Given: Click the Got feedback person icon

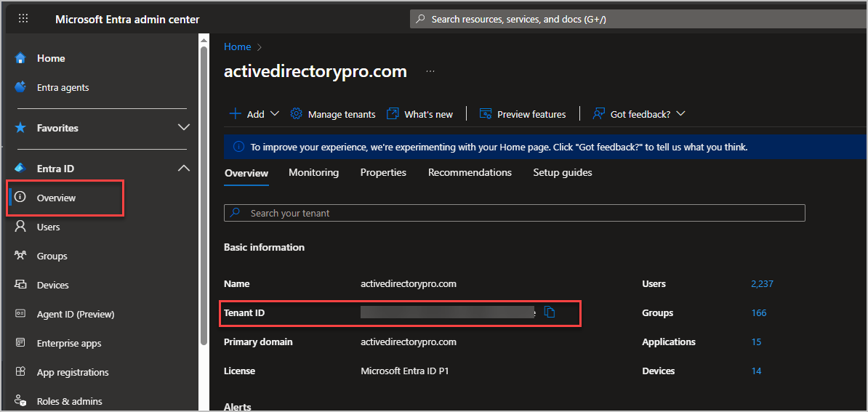Looking at the screenshot, I should coord(598,114).
